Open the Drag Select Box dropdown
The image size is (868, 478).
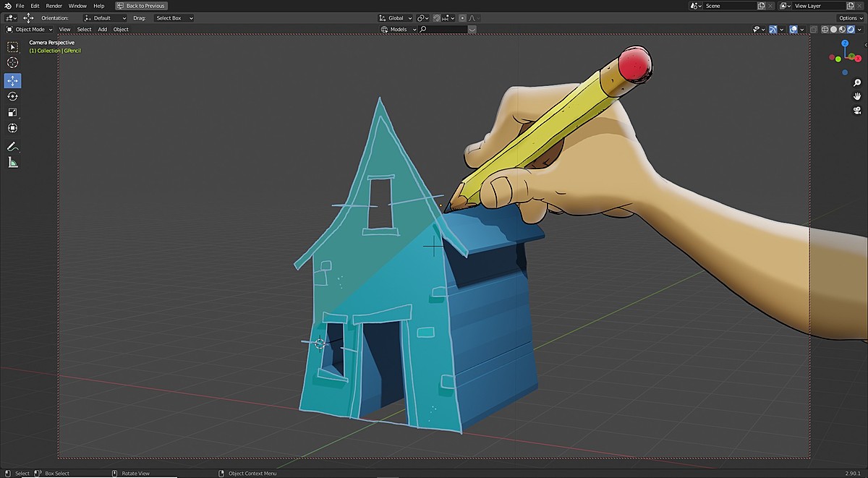tap(172, 17)
